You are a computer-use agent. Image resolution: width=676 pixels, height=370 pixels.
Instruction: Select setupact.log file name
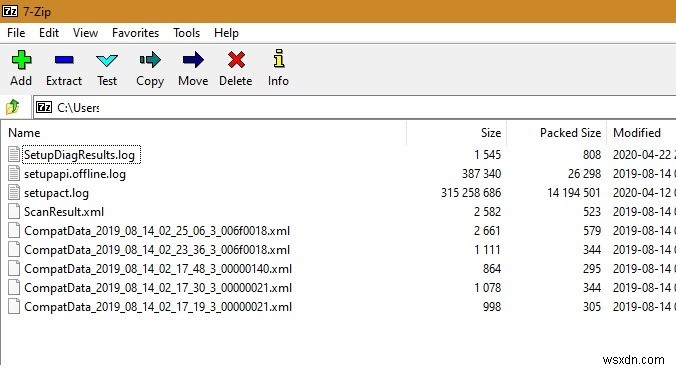pyautogui.click(x=56, y=193)
